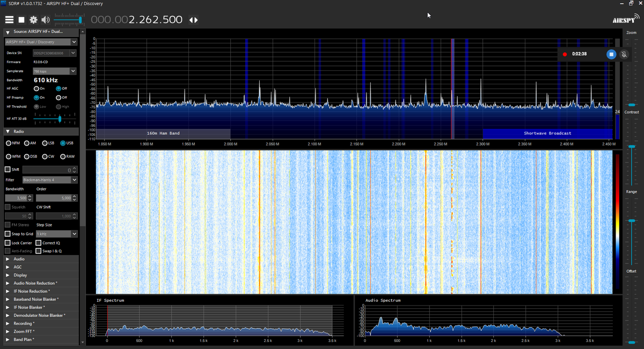Click the Audio Spectrum panel title
The image size is (644, 349).
click(x=383, y=300)
